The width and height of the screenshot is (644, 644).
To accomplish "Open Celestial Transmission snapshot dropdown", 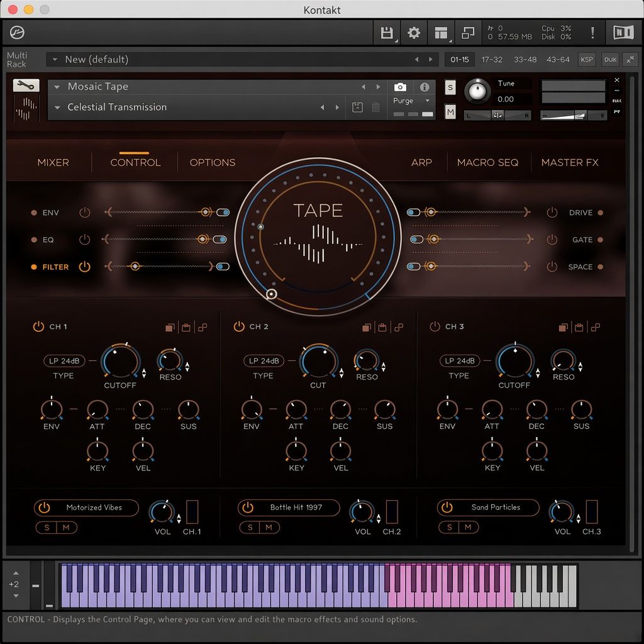I will pyautogui.click(x=57, y=107).
